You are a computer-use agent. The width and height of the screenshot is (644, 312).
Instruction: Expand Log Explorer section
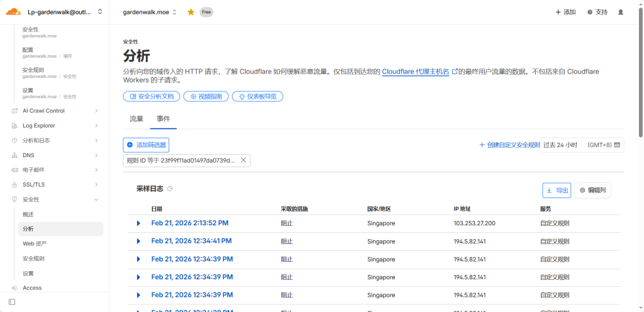96,126
